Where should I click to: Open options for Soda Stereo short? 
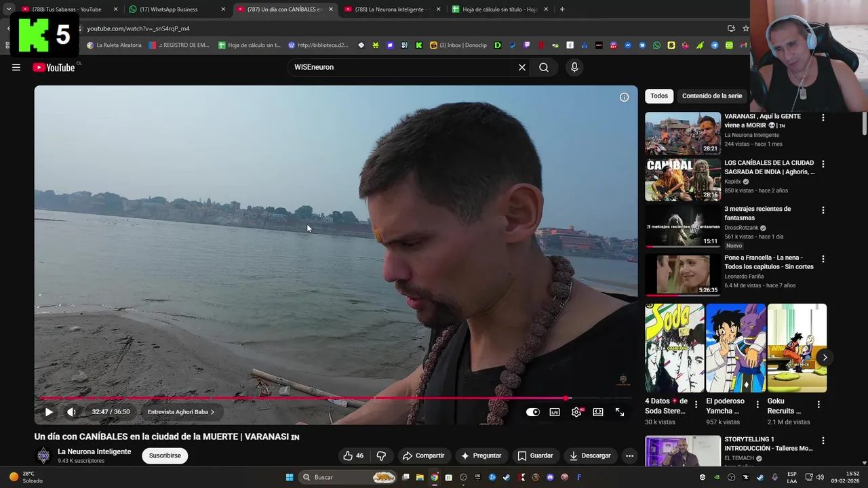click(x=696, y=405)
